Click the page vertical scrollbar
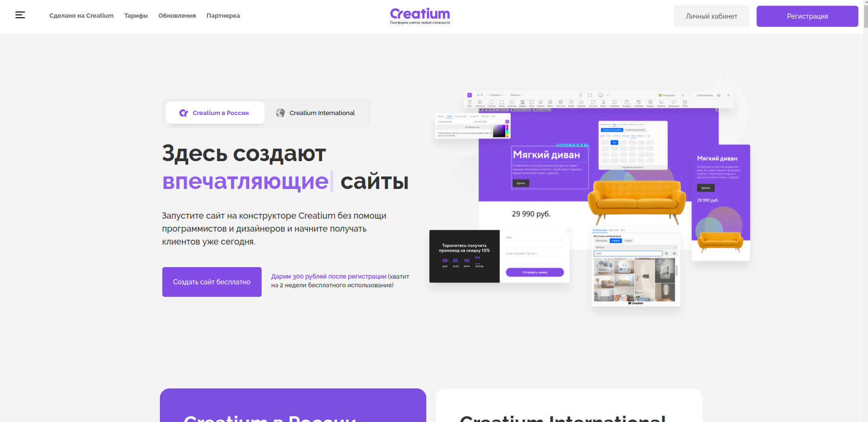 pyautogui.click(x=865, y=211)
